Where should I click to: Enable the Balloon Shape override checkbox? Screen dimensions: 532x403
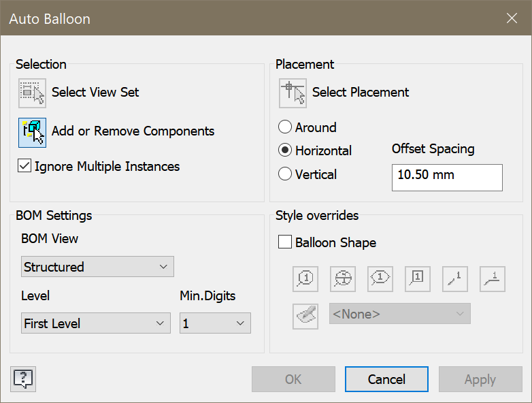point(286,242)
